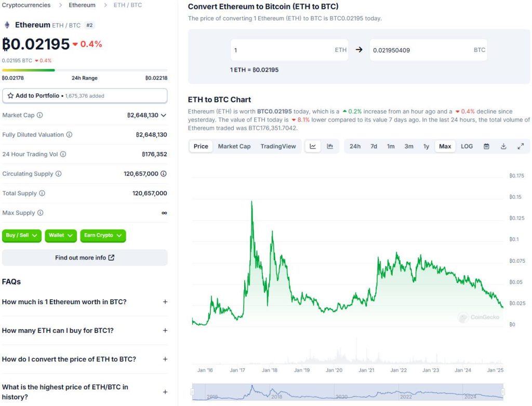Toggle the LOG scale on the chart
The image size is (532, 406).
pyautogui.click(x=467, y=146)
